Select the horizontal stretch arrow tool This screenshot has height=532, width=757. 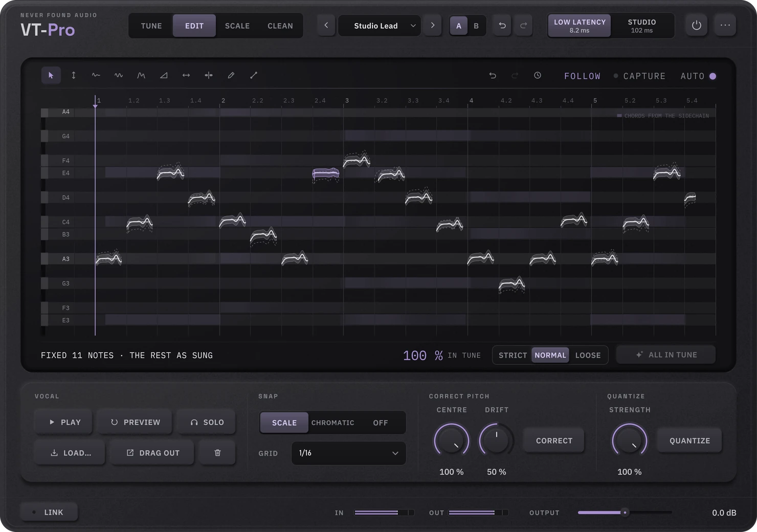coord(186,76)
